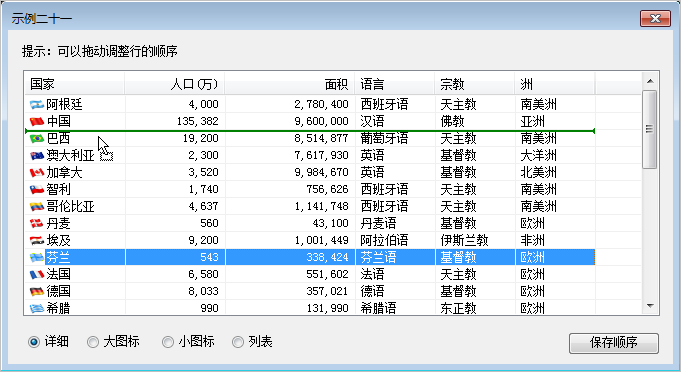Close the 示例二十一 window

pos(655,18)
